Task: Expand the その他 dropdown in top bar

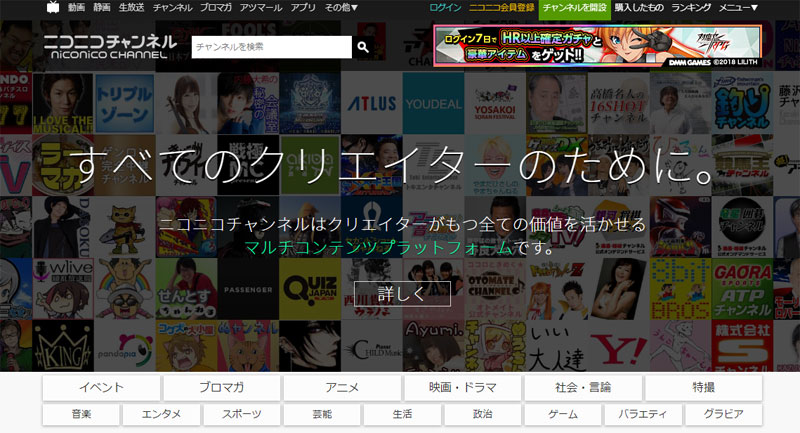Action: click(340, 8)
